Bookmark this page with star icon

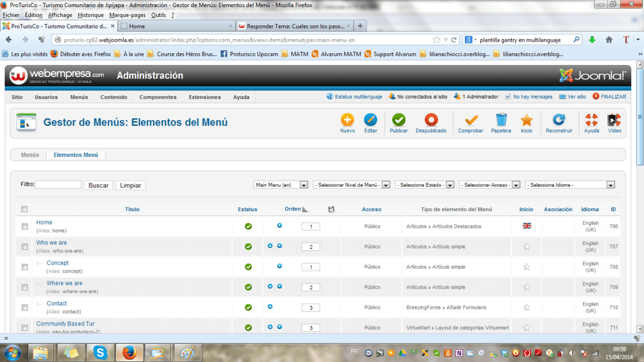click(x=436, y=40)
